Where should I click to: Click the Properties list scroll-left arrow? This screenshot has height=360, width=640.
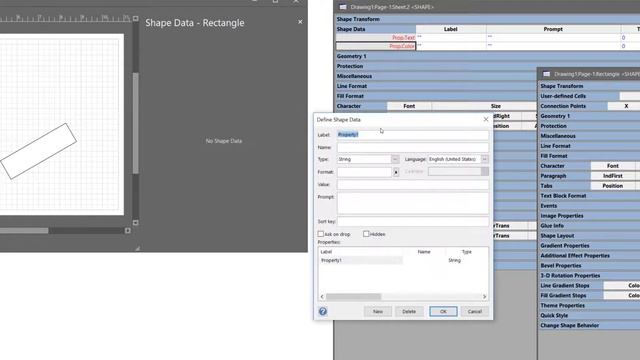pos(322,297)
